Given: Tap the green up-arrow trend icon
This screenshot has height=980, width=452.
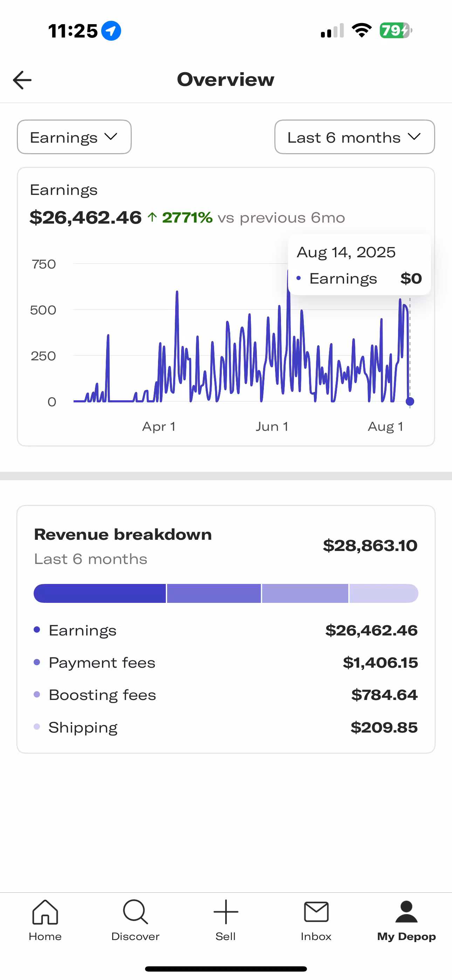Looking at the screenshot, I should click(152, 217).
